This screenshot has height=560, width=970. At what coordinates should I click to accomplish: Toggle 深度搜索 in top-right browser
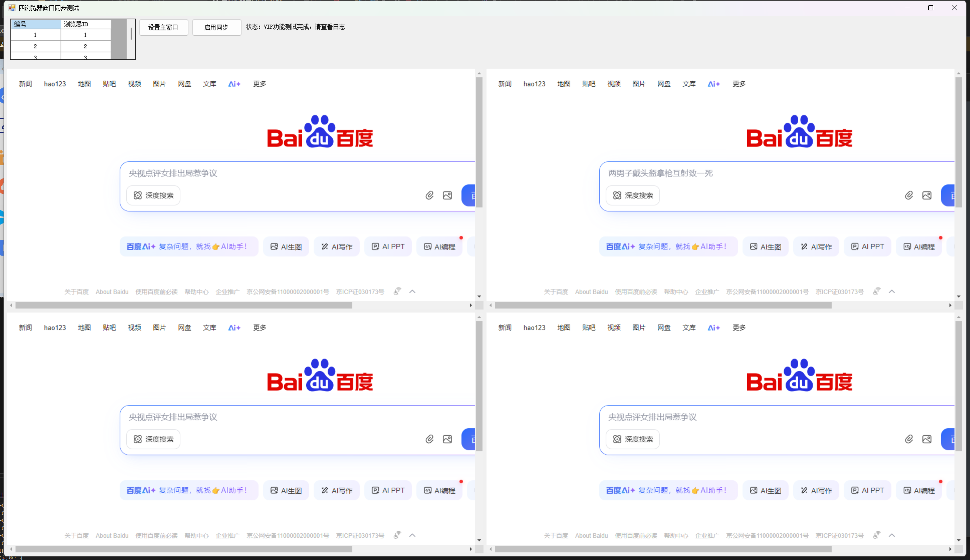(632, 195)
